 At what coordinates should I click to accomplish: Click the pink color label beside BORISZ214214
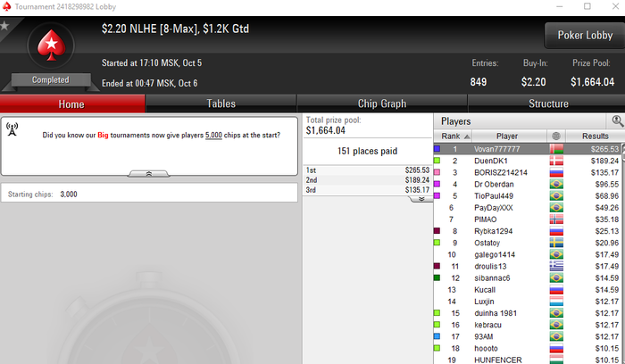(437, 172)
